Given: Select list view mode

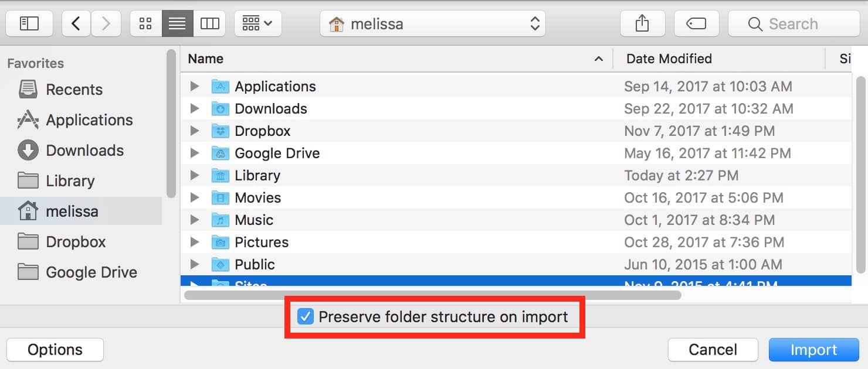Looking at the screenshot, I should click(x=177, y=23).
